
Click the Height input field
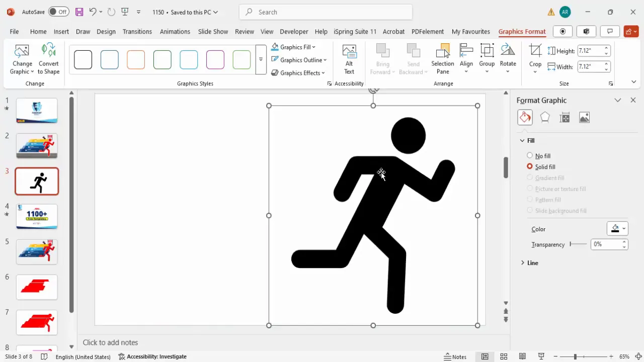click(x=590, y=51)
